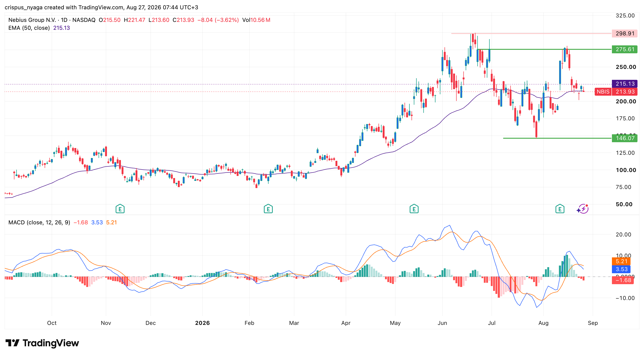Click the earnings E marker near February

(268, 209)
